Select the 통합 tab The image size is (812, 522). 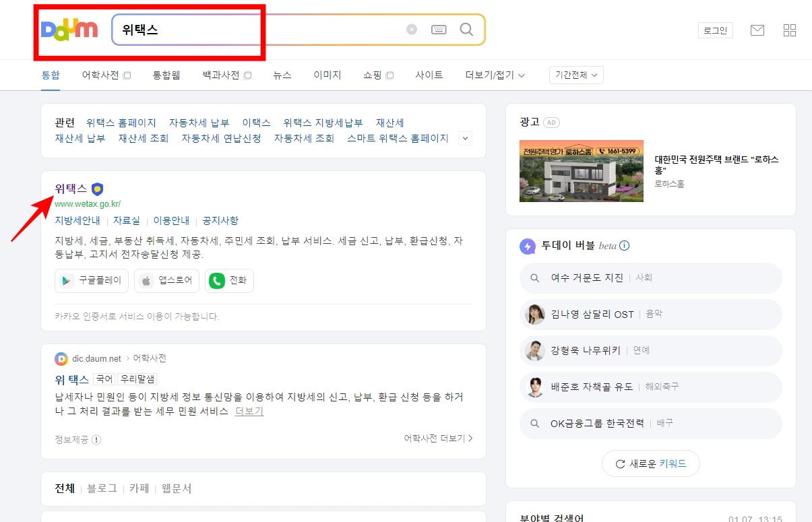click(51, 75)
